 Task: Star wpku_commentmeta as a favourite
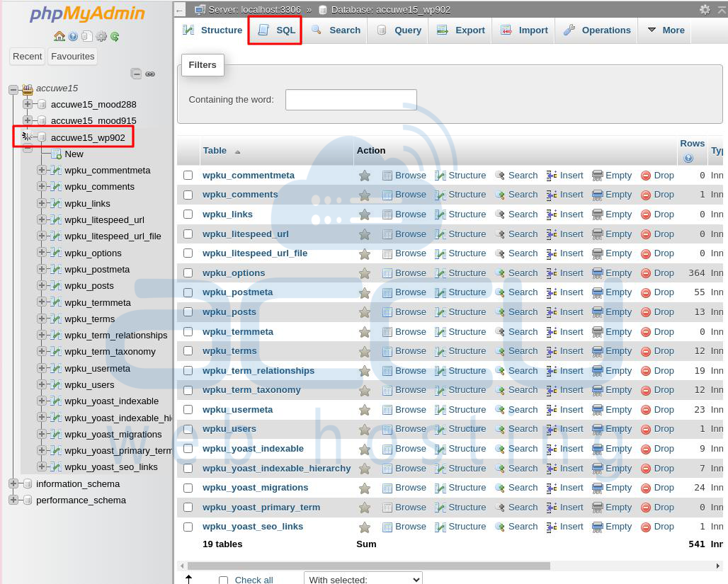pyautogui.click(x=365, y=176)
